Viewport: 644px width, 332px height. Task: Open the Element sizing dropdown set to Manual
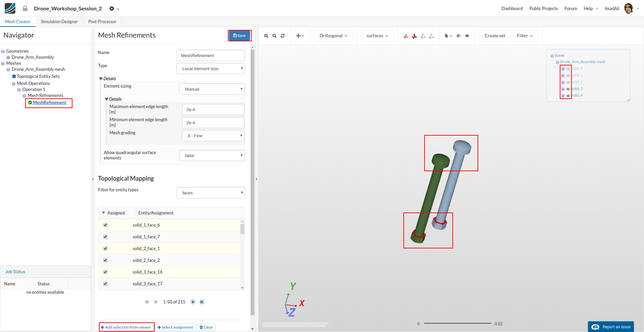tap(212, 89)
